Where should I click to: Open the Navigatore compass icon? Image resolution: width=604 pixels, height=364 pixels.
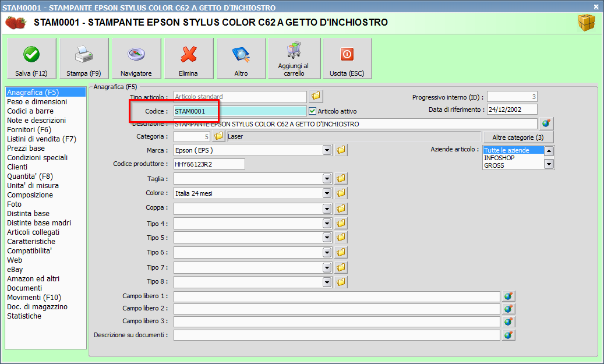(x=136, y=55)
